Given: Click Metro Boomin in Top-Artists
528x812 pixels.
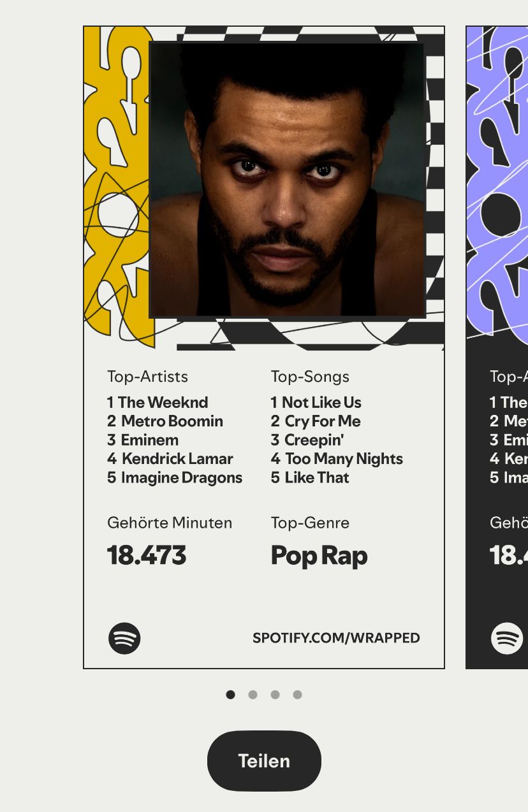Looking at the screenshot, I should pos(165,421).
